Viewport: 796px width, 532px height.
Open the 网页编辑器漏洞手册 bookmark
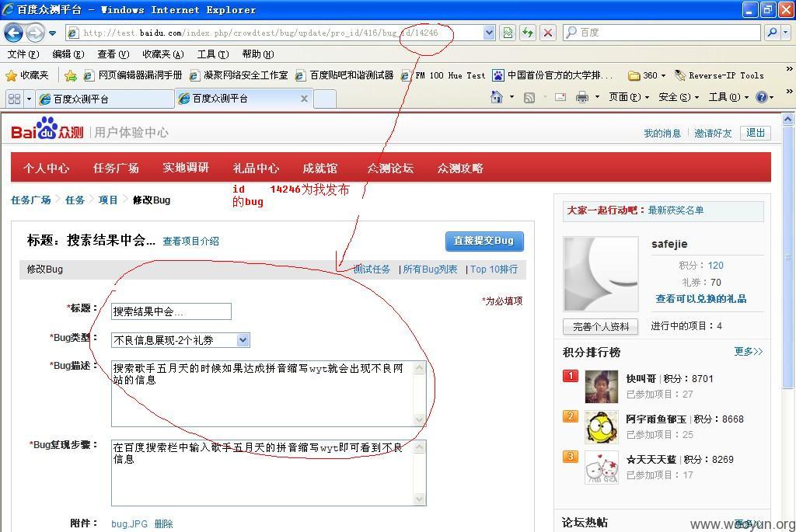pos(132,75)
